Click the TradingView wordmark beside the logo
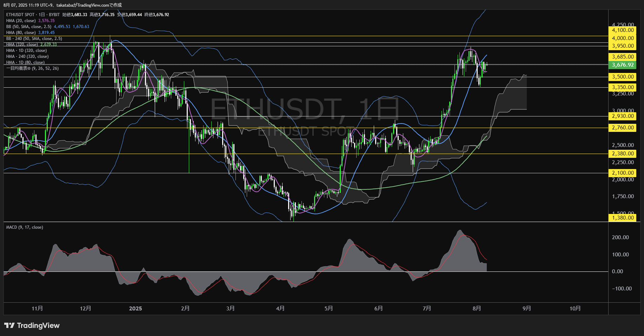This screenshot has width=644, height=336. coord(38,325)
